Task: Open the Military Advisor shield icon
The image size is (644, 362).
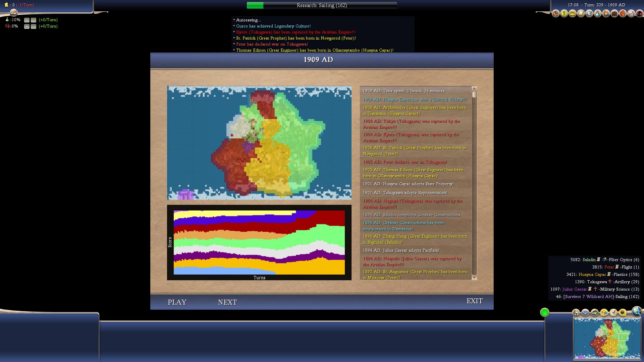Action: (589, 13)
